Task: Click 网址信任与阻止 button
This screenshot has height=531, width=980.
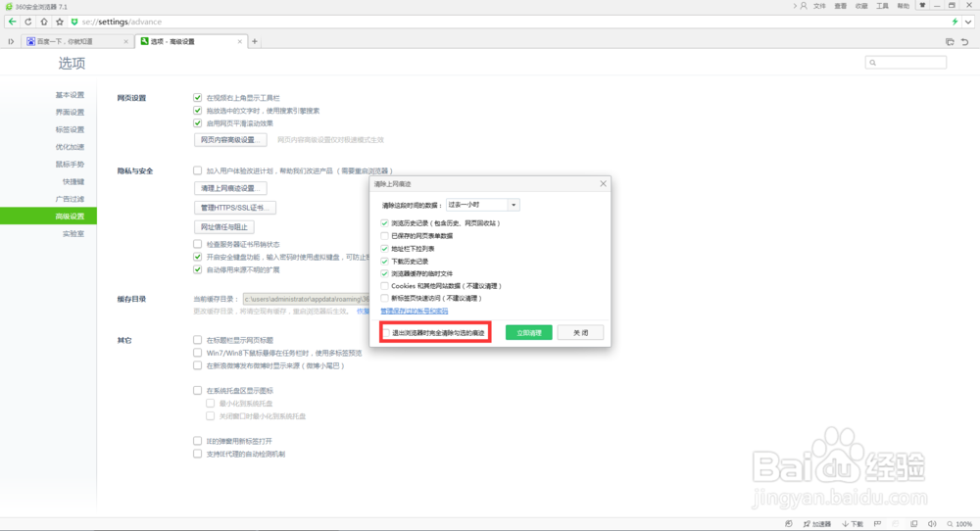Action: [223, 226]
